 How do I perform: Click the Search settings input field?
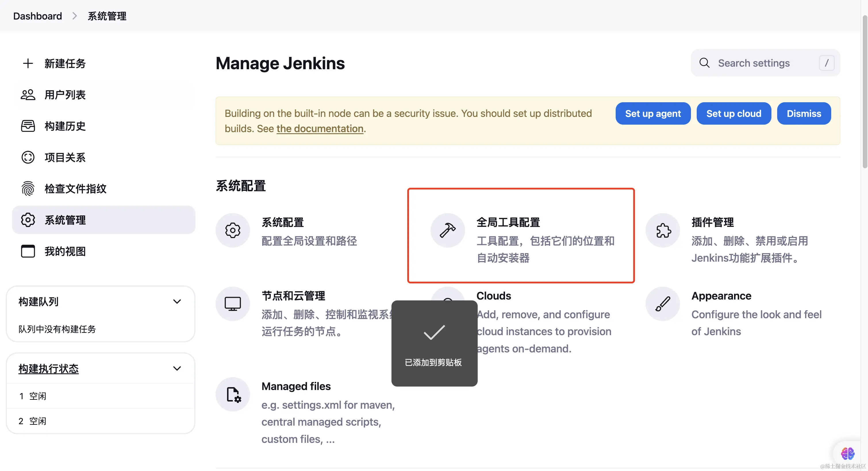pos(765,63)
